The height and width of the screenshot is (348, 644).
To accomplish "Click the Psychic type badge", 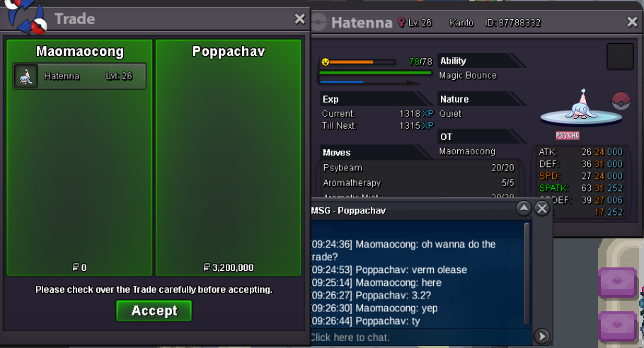I will click(568, 135).
